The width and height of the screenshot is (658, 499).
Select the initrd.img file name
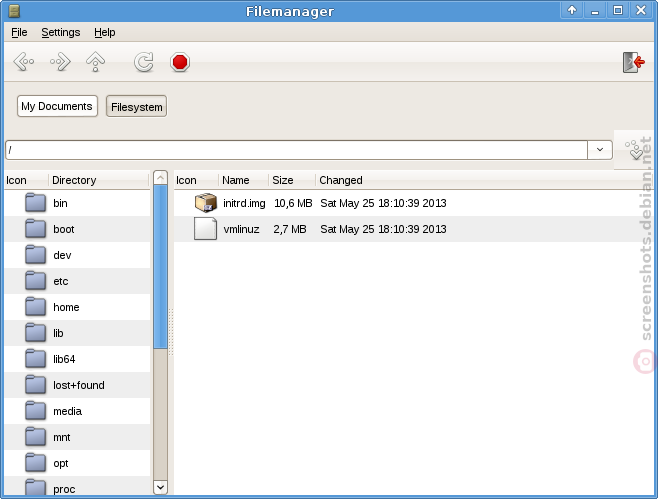(244, 203)
